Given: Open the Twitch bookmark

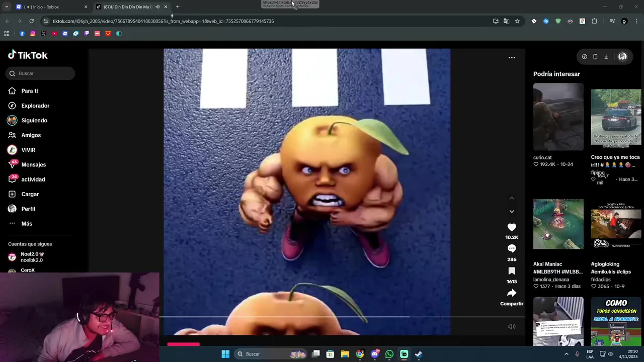Looking at the screenshot, I should coord(87,34).
